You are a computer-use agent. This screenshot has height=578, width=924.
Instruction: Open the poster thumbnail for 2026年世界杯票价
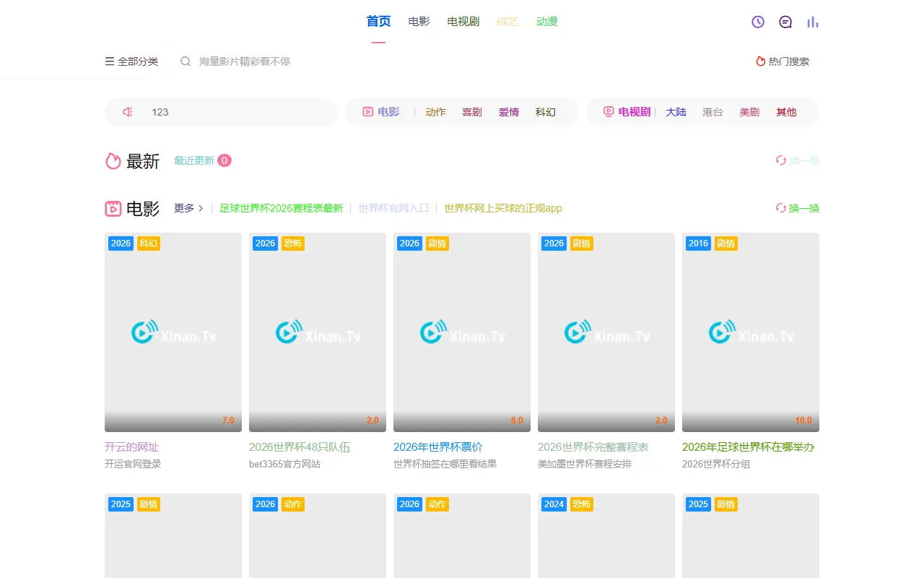point(462,332)
